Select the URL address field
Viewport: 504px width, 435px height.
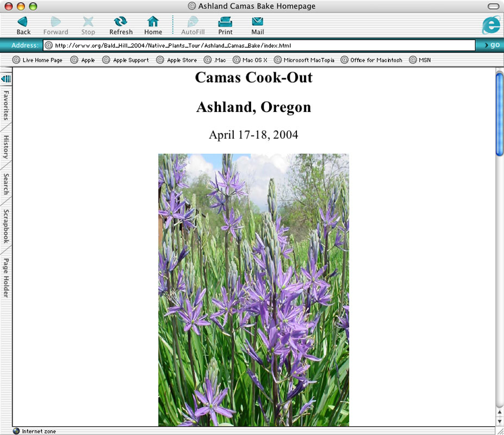[259, 45]
